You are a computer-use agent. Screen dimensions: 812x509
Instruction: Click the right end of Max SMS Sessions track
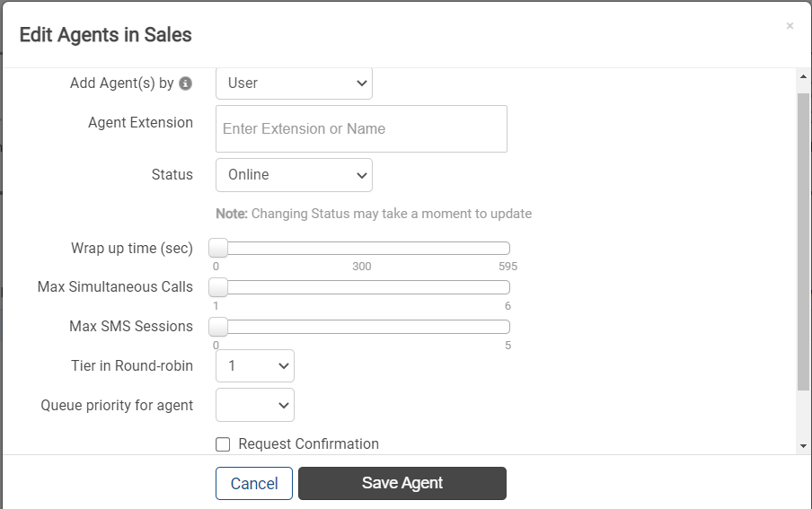coord(507,327)
